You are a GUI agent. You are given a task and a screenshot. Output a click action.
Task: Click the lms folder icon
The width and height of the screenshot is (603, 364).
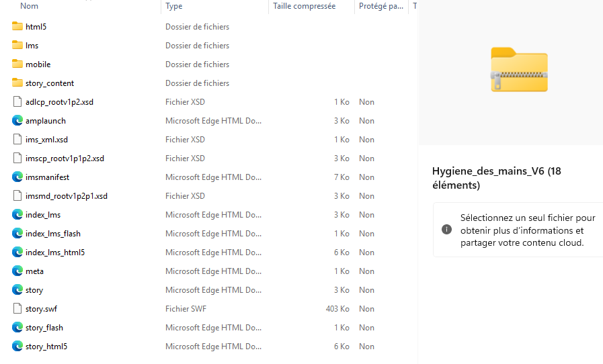pyautogui.click(x=17, y=46)
